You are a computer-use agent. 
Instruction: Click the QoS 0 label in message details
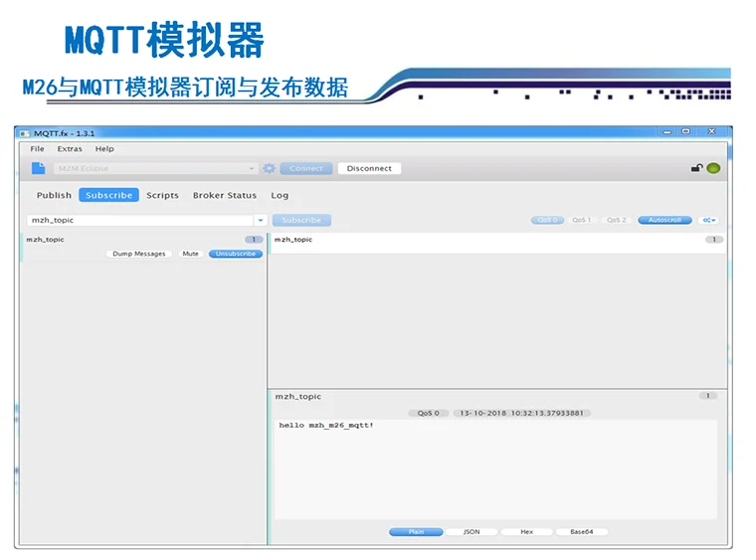tap(428, 413)
